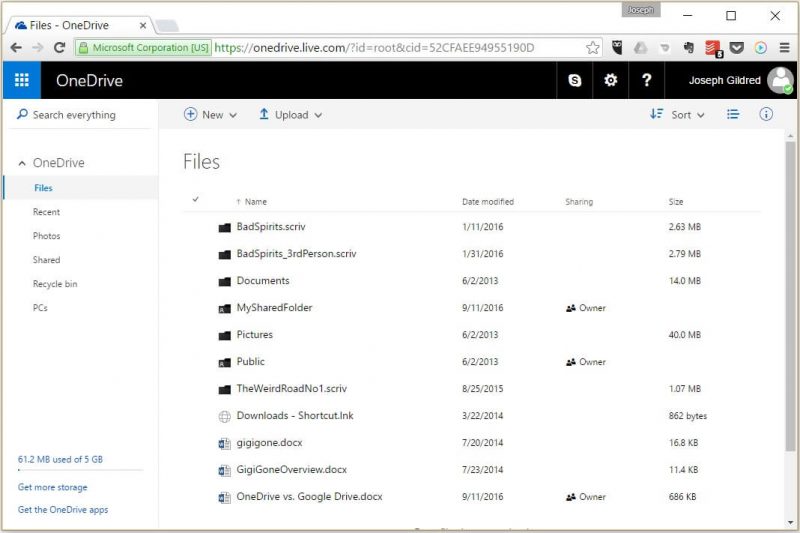Open the Sort dropdown menu
Image resolution: width=800 pixels, height=533 pixels.
677,115
